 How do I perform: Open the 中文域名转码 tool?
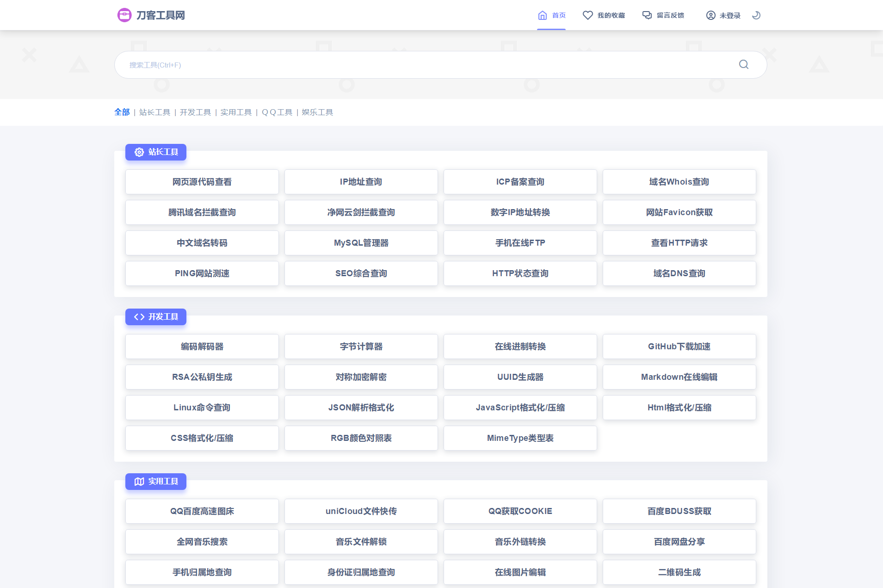coord(202,243)
